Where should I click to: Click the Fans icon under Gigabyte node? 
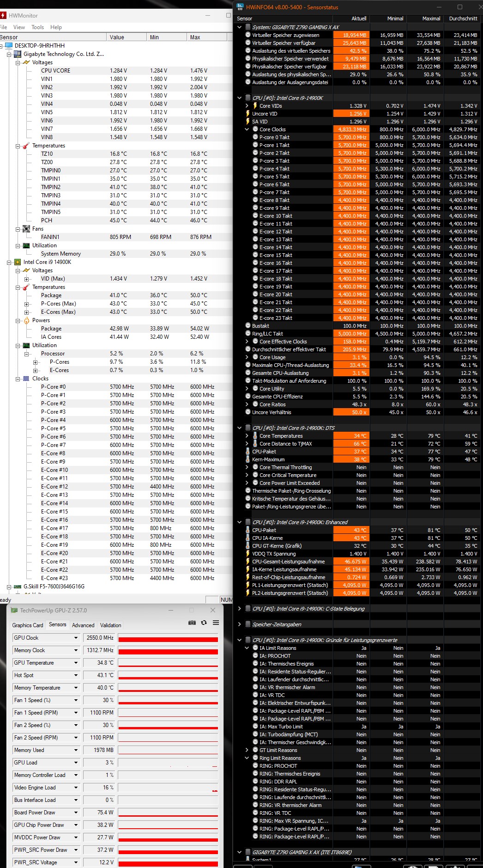26,229
